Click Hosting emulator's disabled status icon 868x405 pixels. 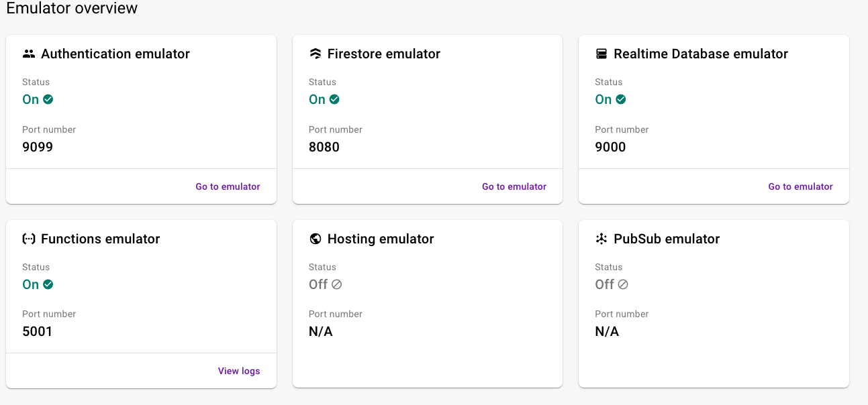tap(337, 284)
